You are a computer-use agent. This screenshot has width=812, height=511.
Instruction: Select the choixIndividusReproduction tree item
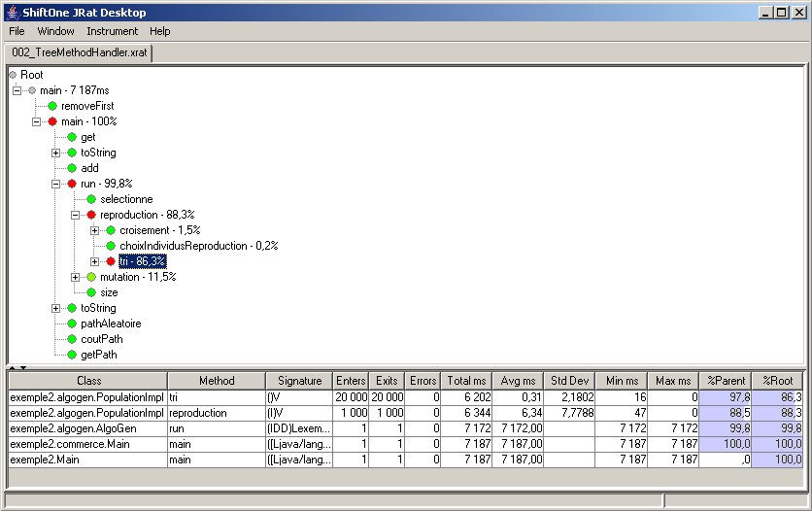click(198, 246)
